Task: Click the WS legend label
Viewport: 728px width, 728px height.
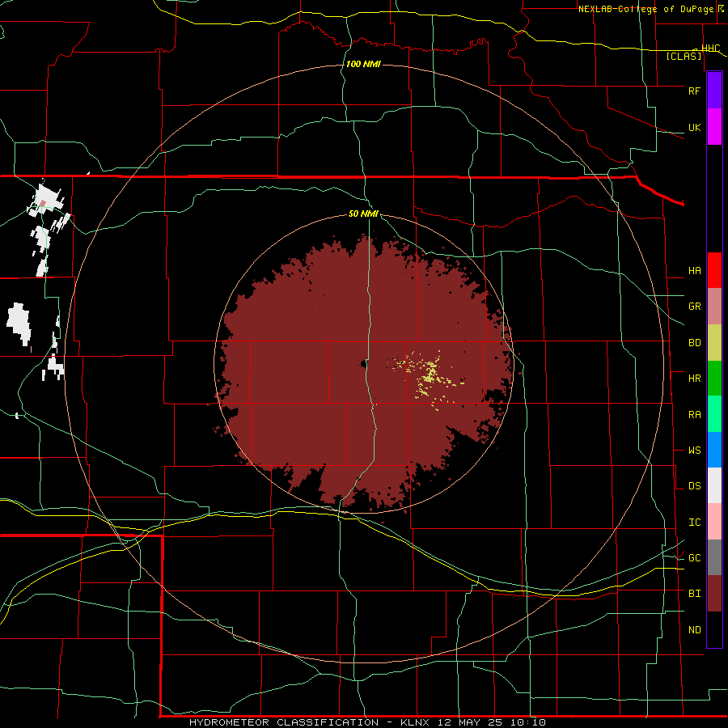Action: click(x=694, y=451)
